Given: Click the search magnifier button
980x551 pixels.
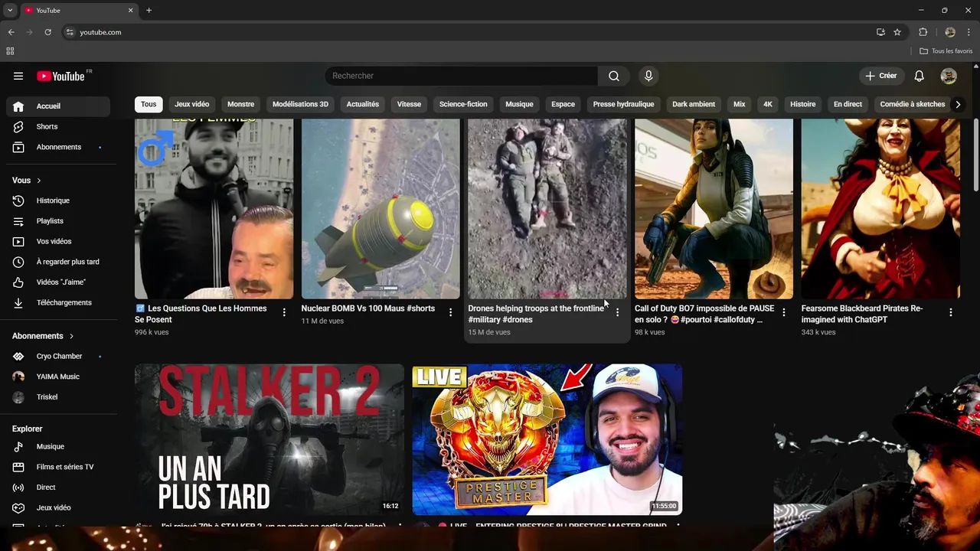Looking at the screenshot, I should coord(614,76).
